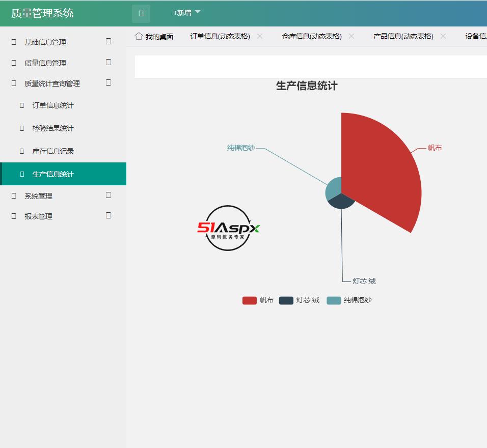
Task: Click the icon beside 基础信息管理 menu item
Action: [x=12, y=42]
